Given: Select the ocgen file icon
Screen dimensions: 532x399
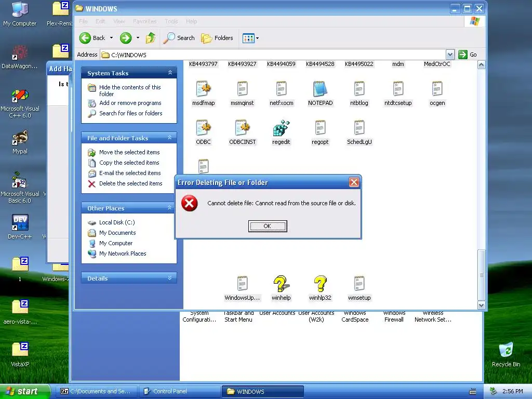Looking at the screenshot, I should click(437, 89).
